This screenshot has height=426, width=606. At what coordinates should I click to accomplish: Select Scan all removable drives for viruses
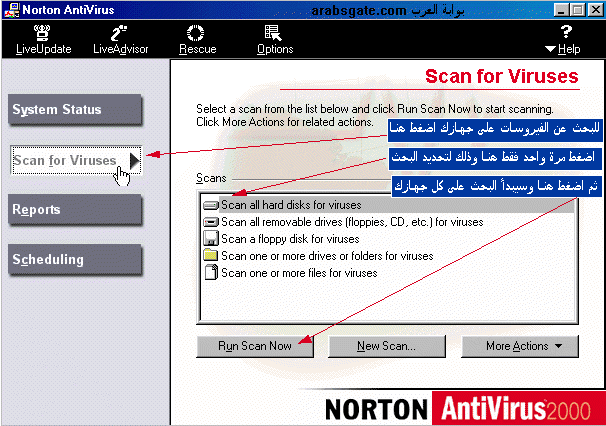(343, 222)
